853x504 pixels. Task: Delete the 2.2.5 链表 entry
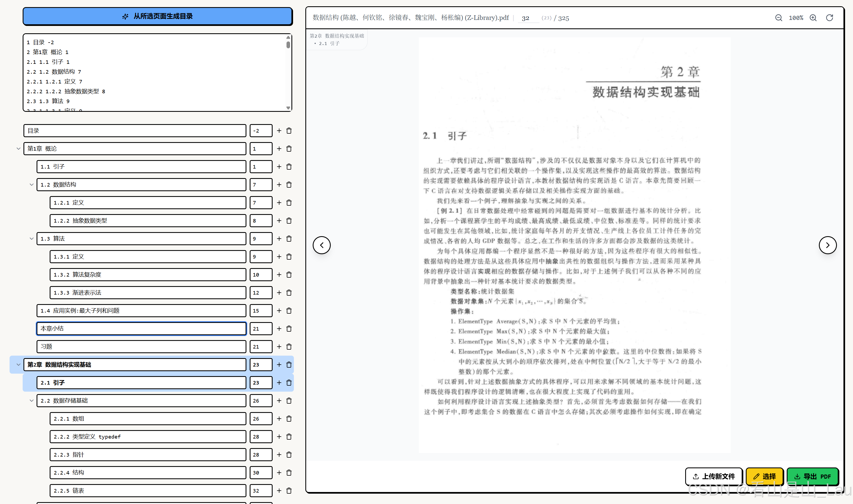click(x=289, y=491)
